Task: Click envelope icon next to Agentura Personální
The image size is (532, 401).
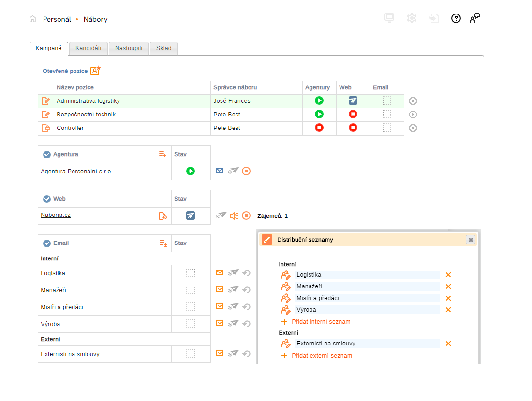Action: tap(220, 171)
